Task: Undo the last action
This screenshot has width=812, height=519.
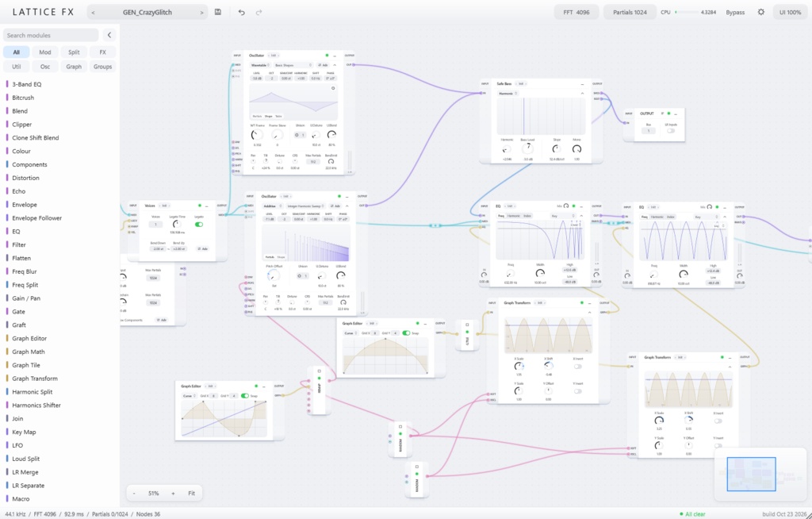Action: (241, 12)
